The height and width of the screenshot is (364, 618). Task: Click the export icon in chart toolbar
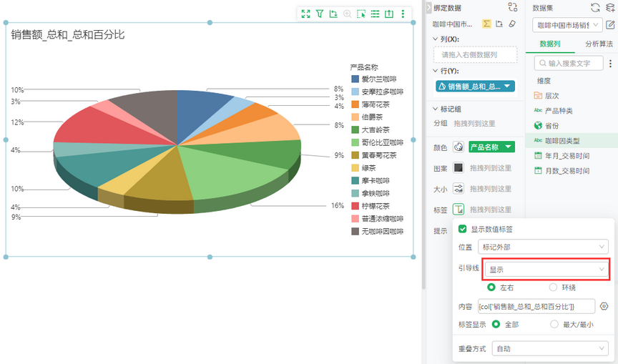coord(389,14)
